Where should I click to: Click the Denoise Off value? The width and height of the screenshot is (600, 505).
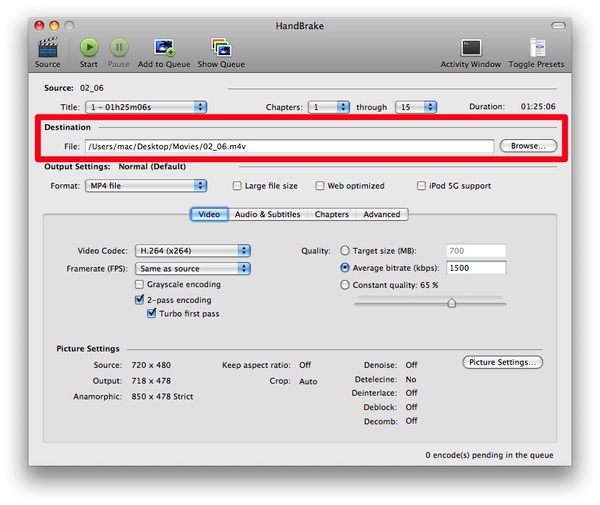412,365
